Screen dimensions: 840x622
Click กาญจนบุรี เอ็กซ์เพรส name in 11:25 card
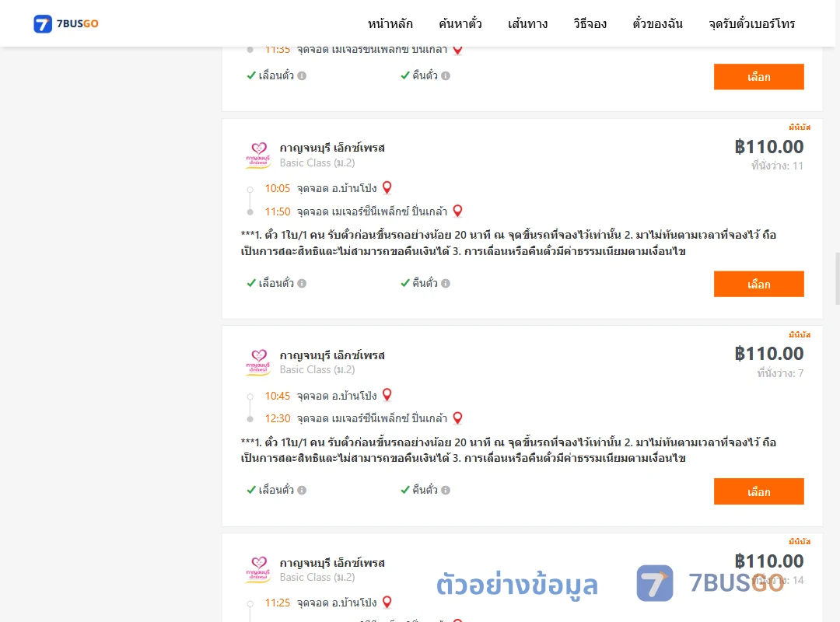[332, 563]
